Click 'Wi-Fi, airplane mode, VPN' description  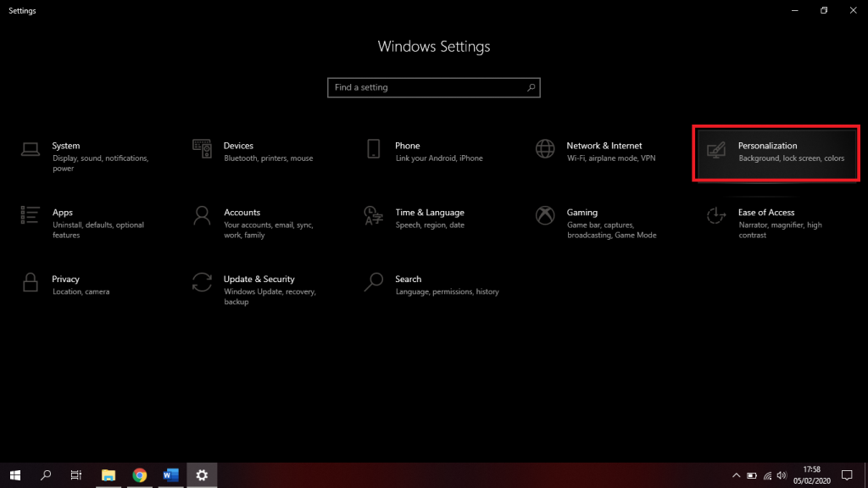[611, 158]
